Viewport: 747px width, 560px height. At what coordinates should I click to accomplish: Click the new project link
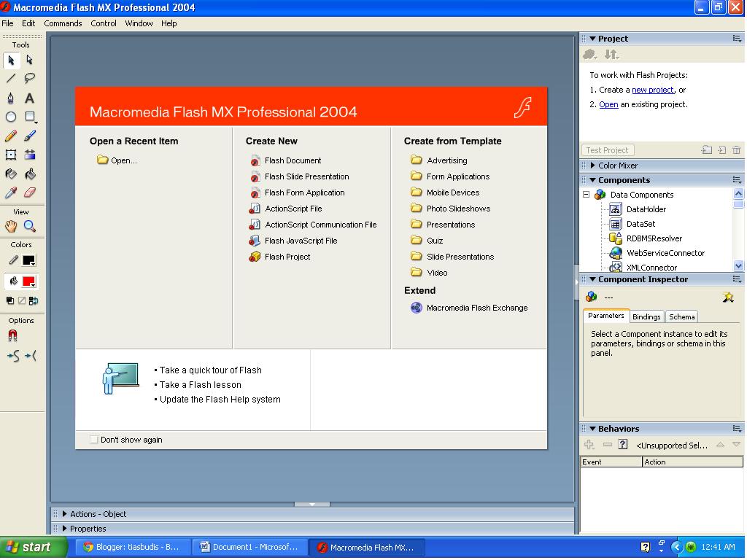click(653, 90)
